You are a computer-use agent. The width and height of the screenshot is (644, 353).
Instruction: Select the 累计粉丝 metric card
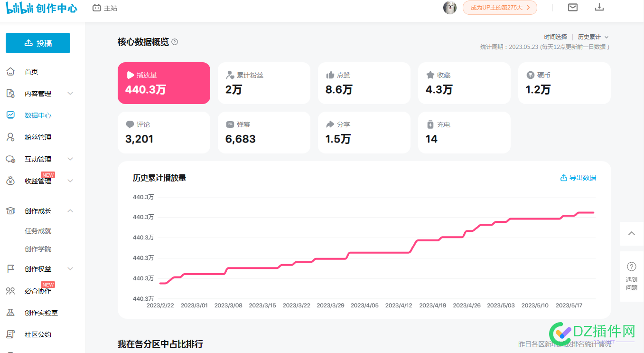coord(264,83)
